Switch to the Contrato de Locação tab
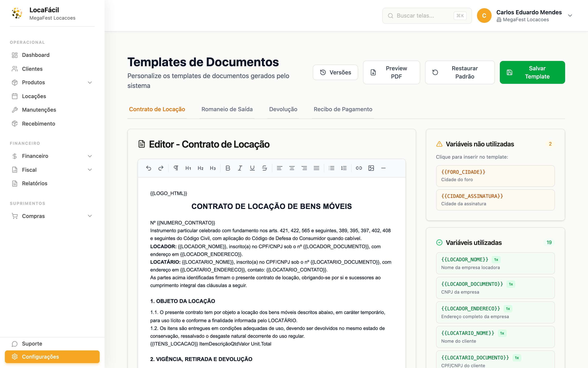588x368 pixels. [x=157, y=109]
